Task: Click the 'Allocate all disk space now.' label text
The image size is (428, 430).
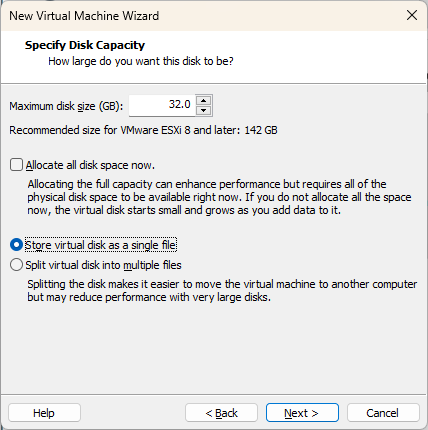Action: [x=90, y=165]
